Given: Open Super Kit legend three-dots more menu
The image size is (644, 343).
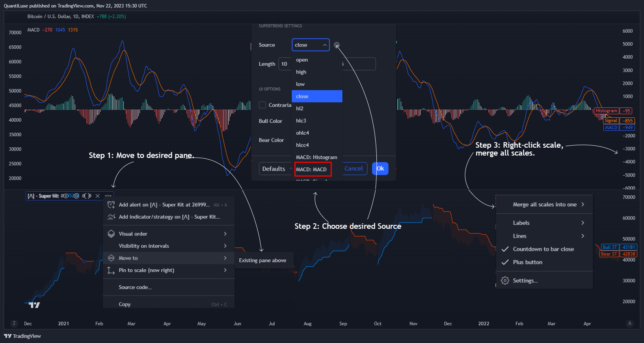Looking at the screenshot, I should coord(108,196).
